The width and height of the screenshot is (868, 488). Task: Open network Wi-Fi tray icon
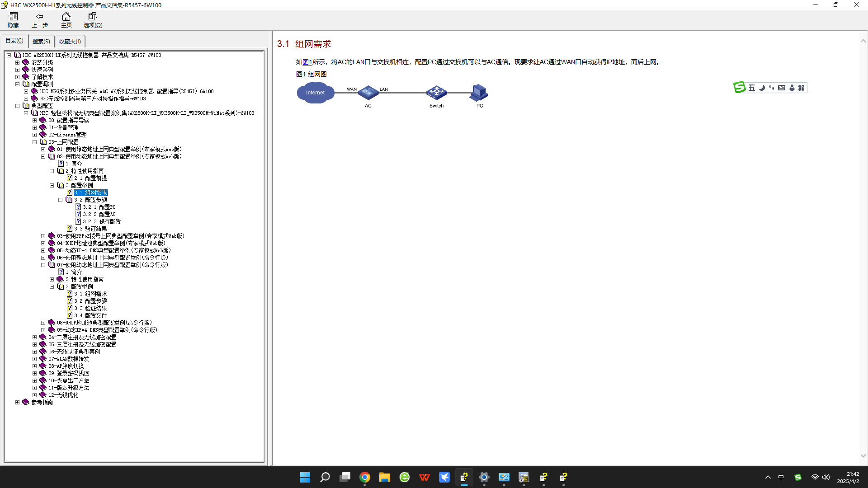(x=815, y=477)
